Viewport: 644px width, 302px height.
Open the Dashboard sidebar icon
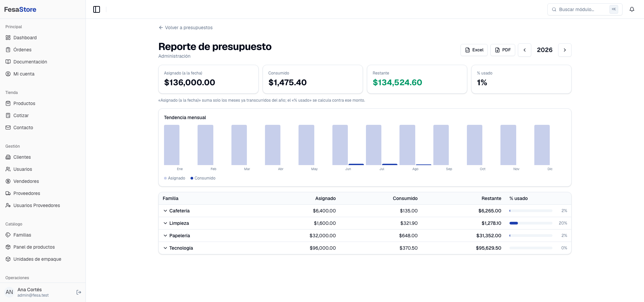pyautogui.click(x=8, y=38)
